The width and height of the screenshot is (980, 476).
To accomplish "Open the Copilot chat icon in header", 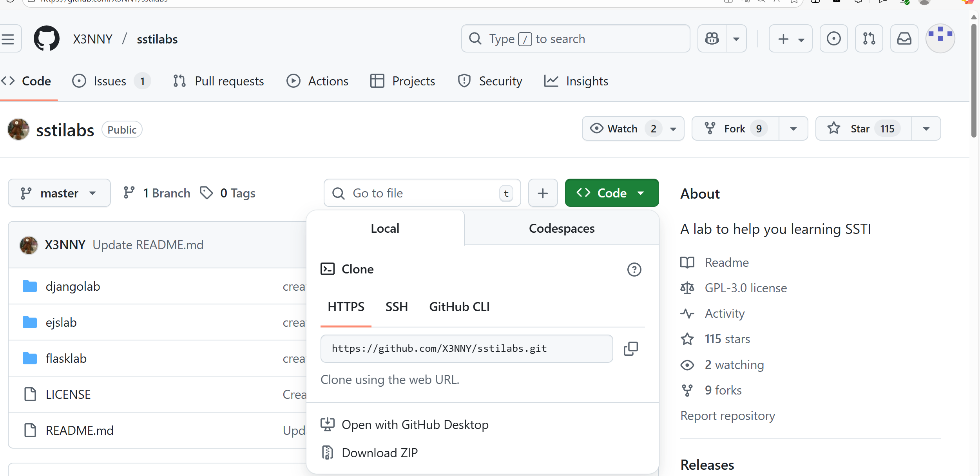I will tap(712, 39).
